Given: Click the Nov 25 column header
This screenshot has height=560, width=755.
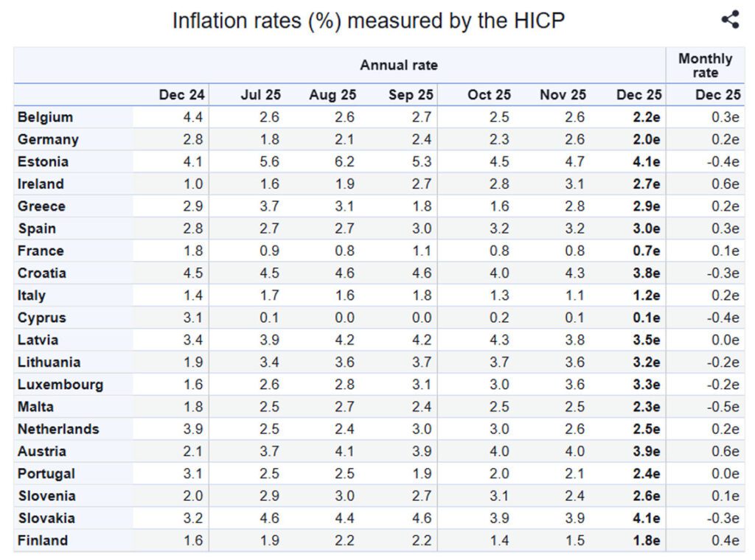Looking at the screenshot, I should (563, 94).
